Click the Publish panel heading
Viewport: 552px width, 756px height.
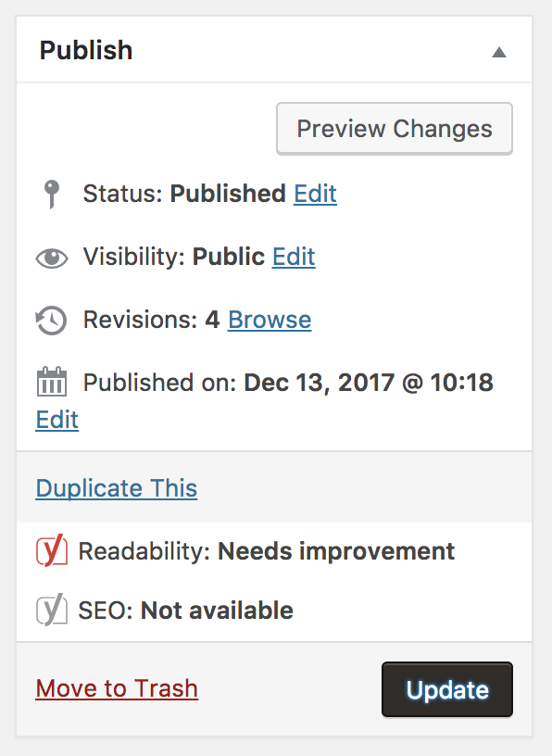(x=86, y=51)
